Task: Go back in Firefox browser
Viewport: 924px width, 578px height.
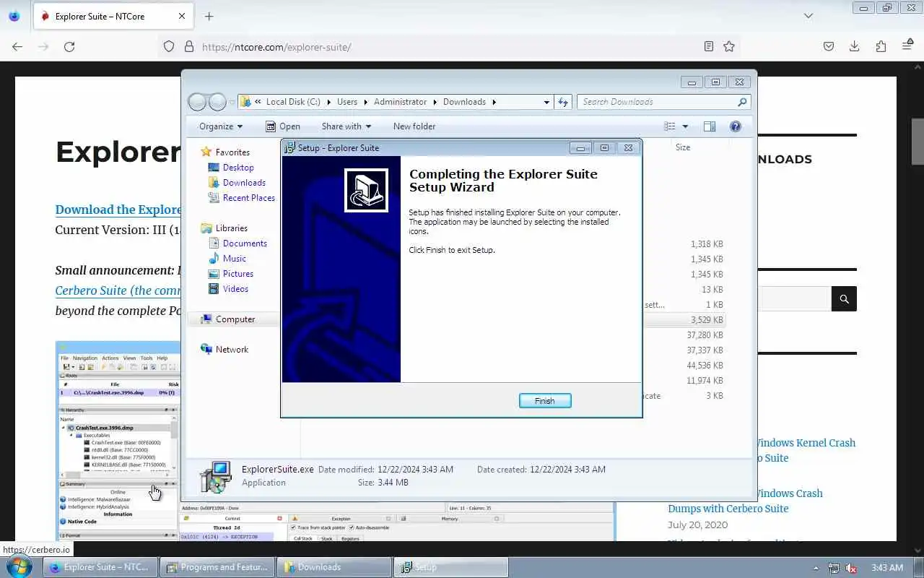Action: [17, 46]
